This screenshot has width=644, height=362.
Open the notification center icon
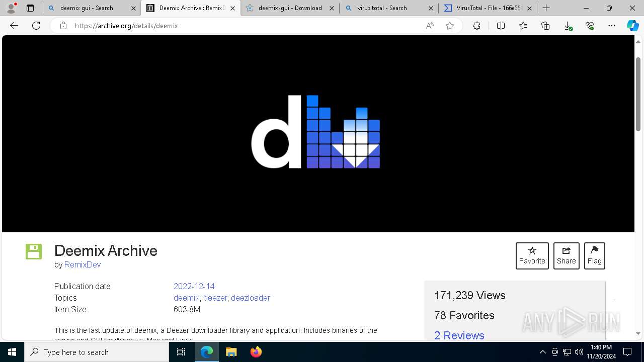(627, 352)
